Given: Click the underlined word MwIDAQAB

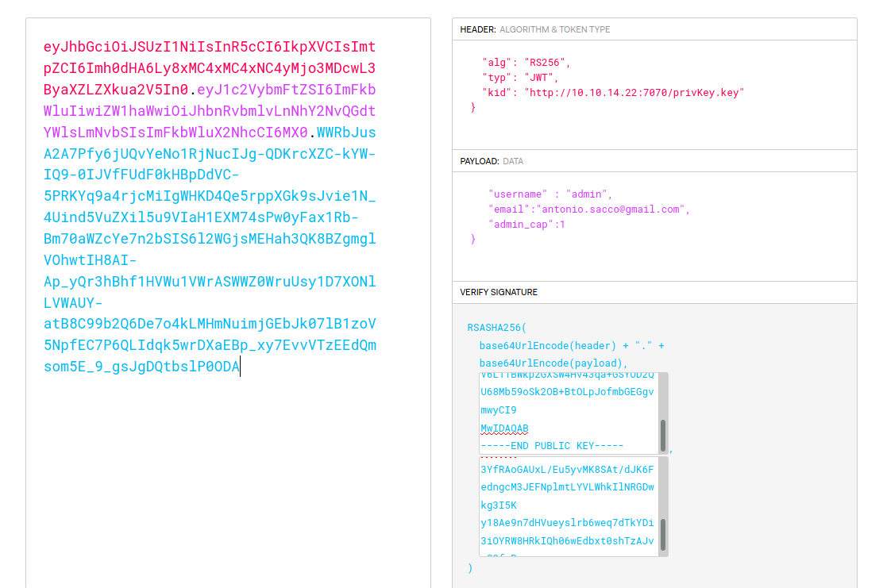Looking at the screenshot, I should 504,429.
